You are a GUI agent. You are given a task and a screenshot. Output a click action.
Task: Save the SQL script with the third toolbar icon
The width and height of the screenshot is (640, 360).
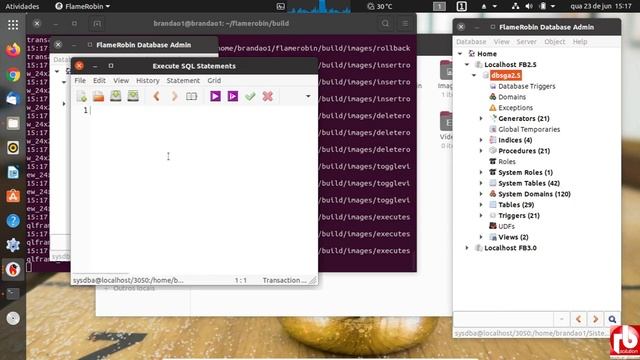[116, 96]
